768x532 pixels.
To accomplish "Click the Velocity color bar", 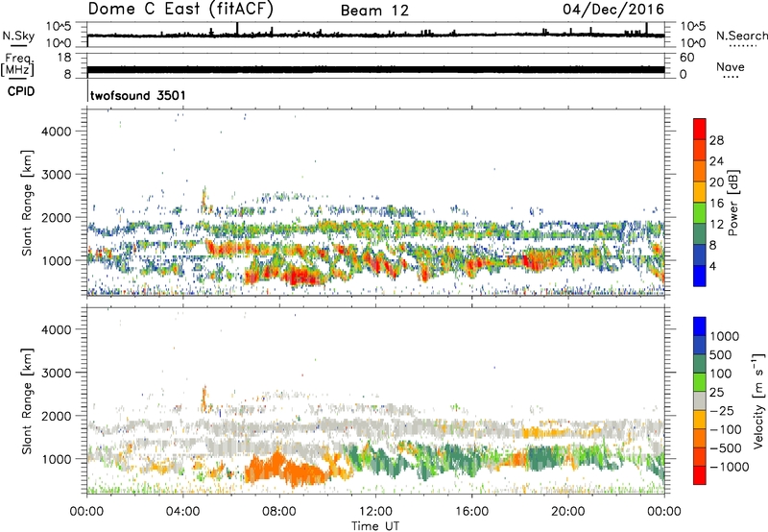I will tap(700, 400).
